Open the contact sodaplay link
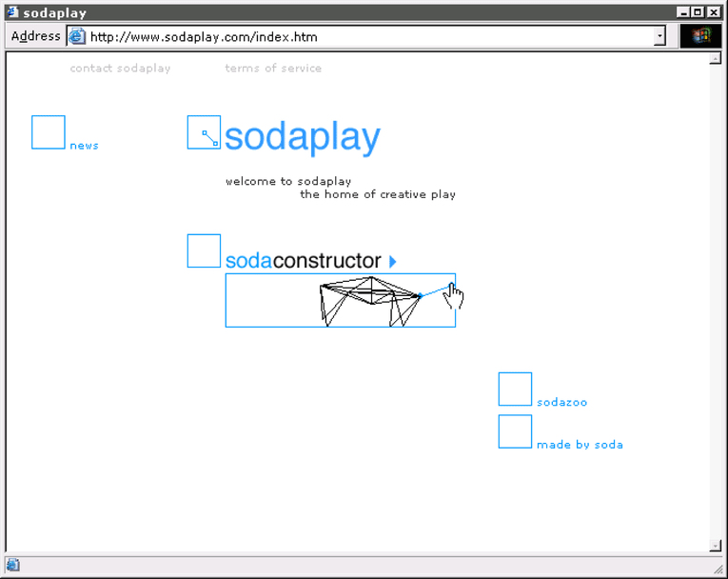This screenshot has width=728, height=579. [120, 69]
